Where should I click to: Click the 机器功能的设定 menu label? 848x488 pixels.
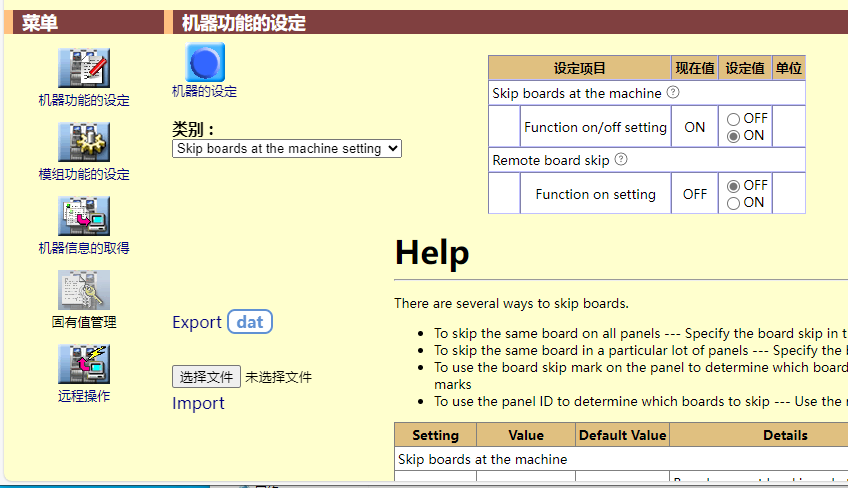[x=84, y=100]
